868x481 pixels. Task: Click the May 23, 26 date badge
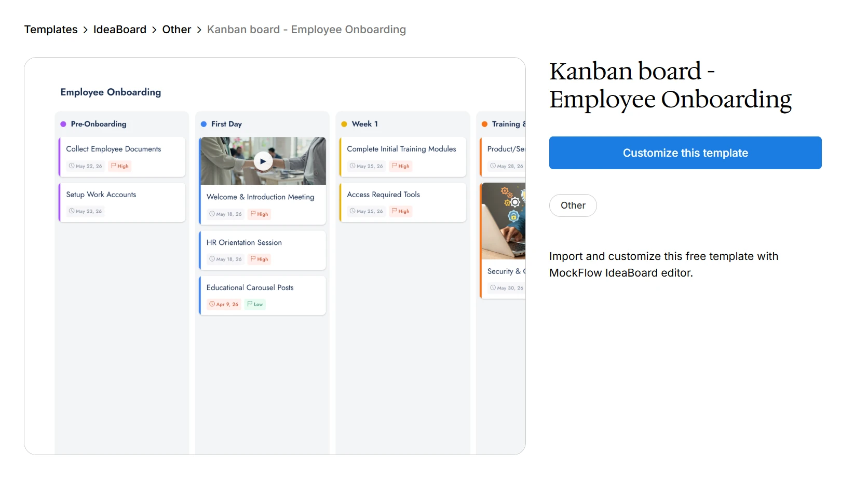pos(86,211)
